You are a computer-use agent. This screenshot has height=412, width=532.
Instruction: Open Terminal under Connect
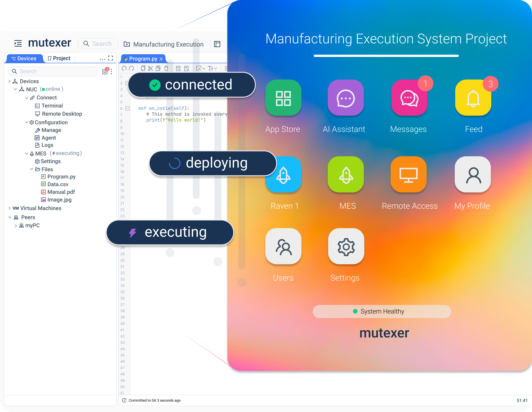[x=49, y=106]
